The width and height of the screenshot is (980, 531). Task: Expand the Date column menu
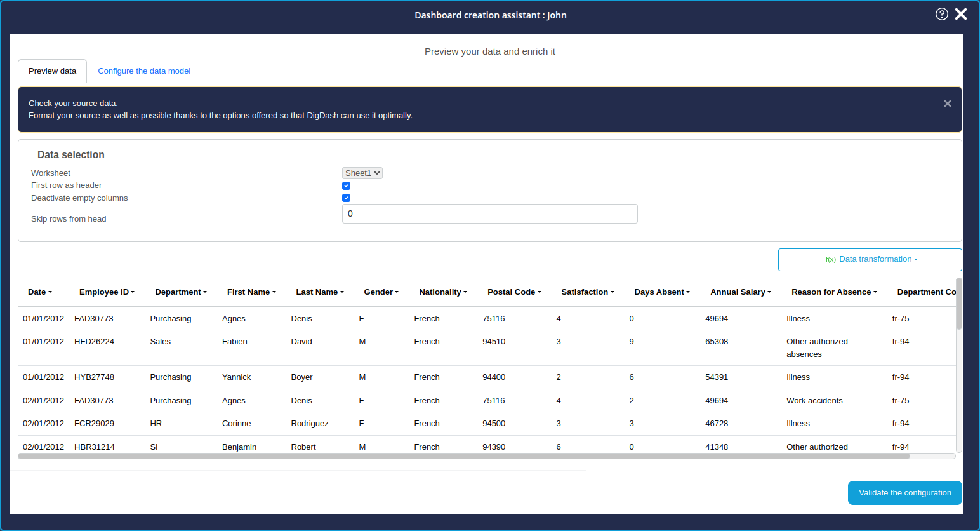[40, 292]
